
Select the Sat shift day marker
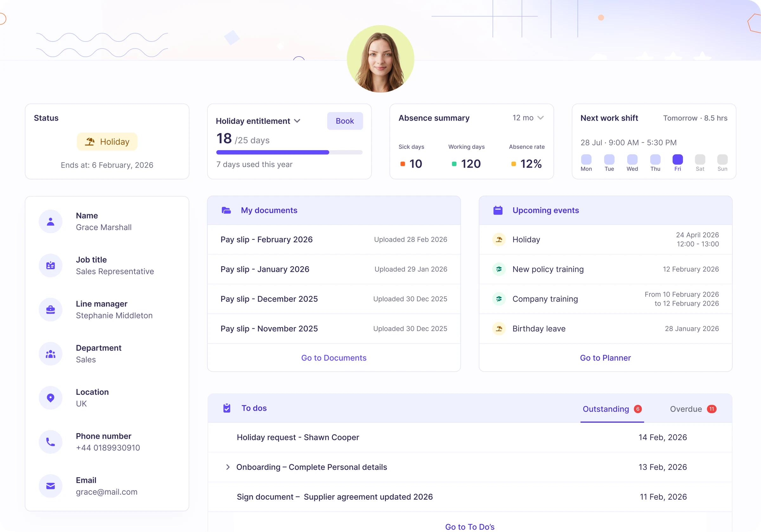click(700, 160)
